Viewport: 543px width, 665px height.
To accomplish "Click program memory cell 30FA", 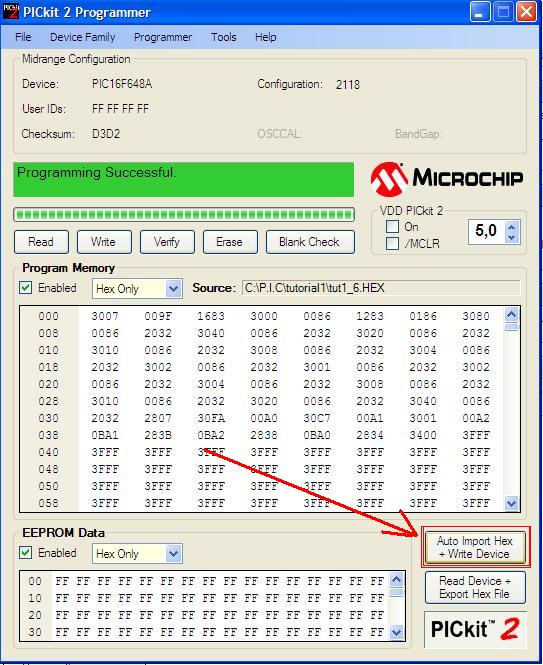I will (x=211, y=418).
